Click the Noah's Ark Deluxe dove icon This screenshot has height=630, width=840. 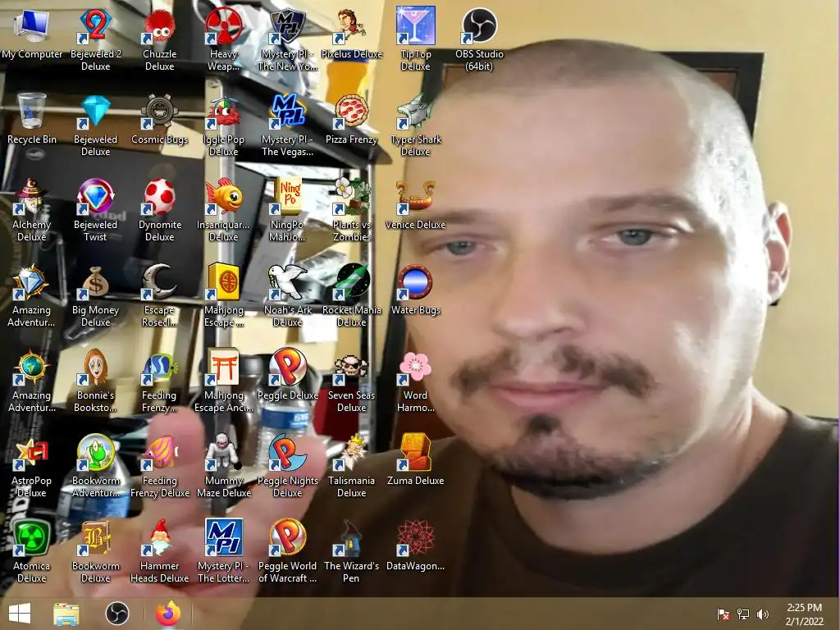coord(288,295)
